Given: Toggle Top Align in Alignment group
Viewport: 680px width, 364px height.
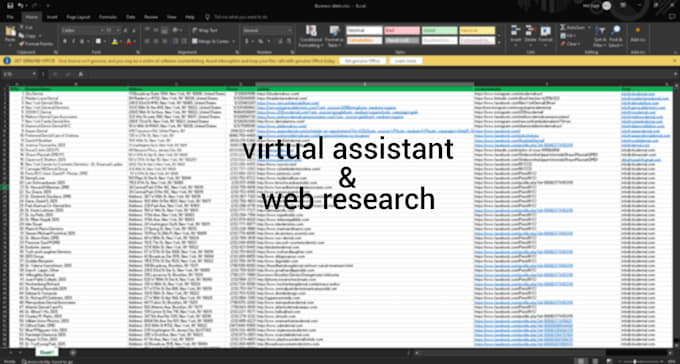Looking at the screenshot, I should click(147, 30).
